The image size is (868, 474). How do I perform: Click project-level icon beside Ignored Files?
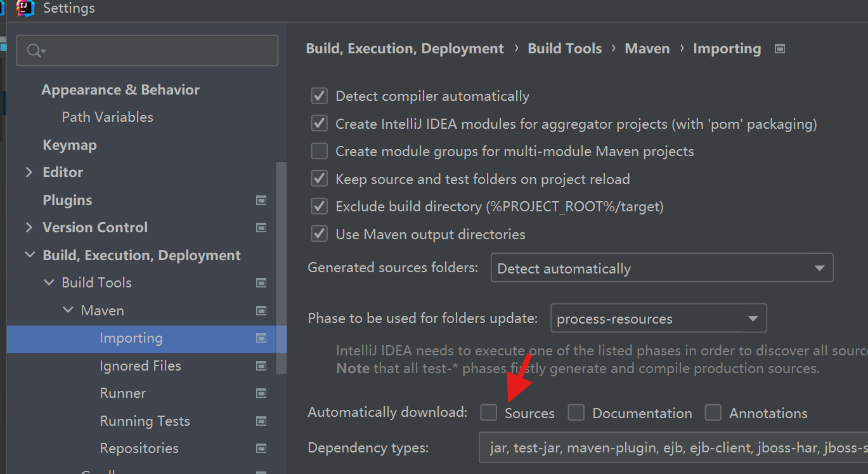pyautogui.click(x=261, y=365)
